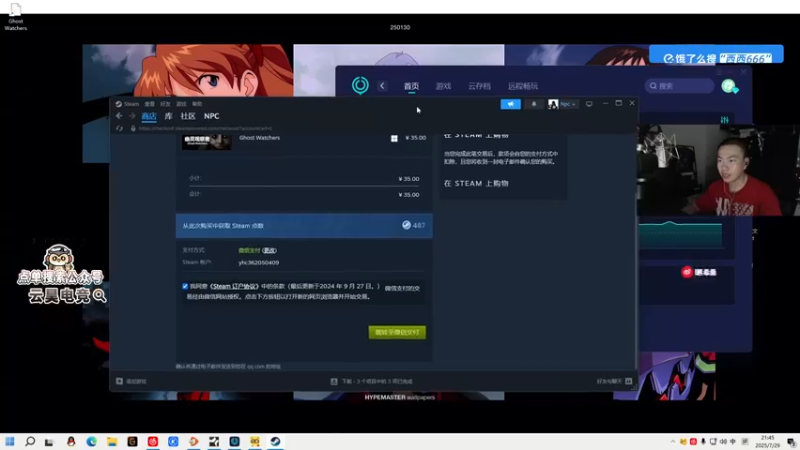Image resolution: width=800 pixels, height=450 pixels.
Task: Open the user avatar in the background launcher
Action: 729,86
